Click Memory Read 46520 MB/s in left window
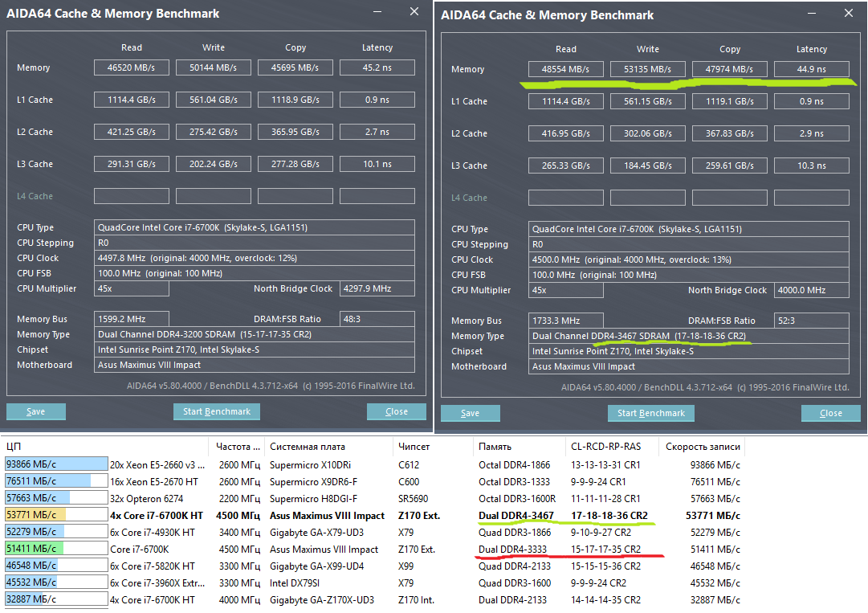The width and height of the screenshot is (868, 613). (131, 67)
